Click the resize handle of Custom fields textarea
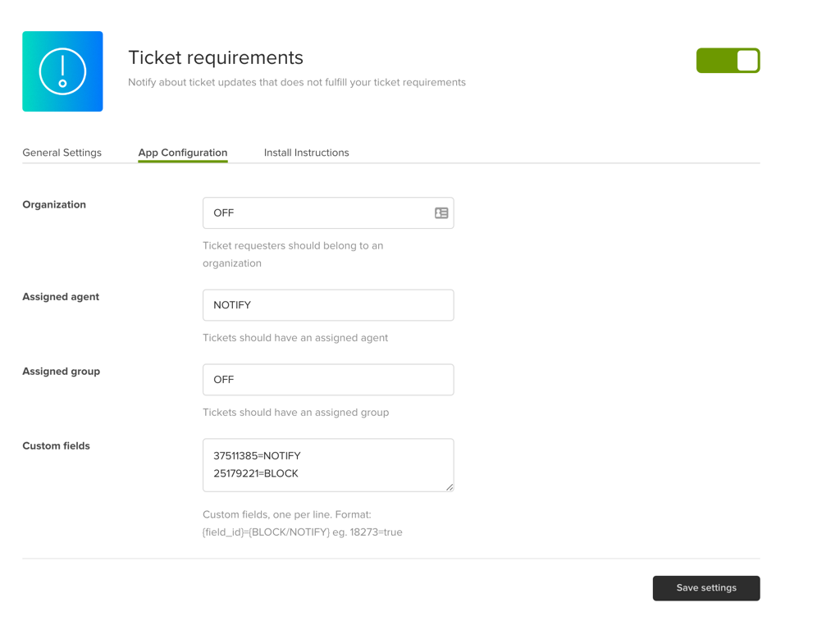 coord(449,486)
